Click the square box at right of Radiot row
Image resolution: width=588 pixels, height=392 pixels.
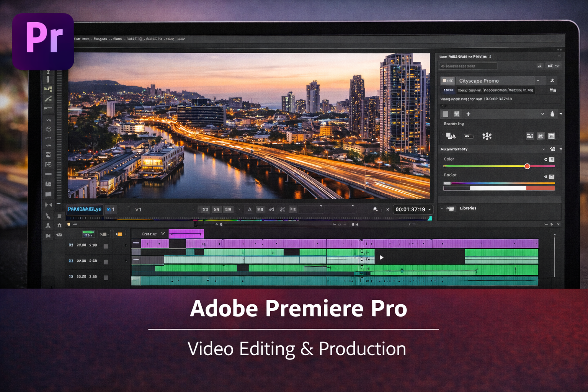coord(552,176)
